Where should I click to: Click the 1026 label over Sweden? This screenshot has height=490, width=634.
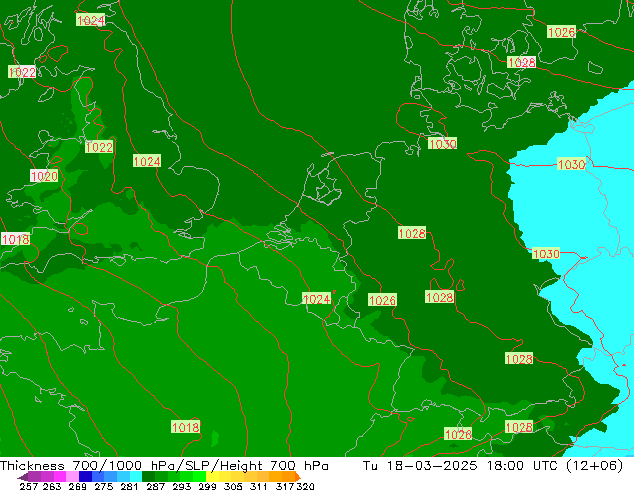coord(561,32)
